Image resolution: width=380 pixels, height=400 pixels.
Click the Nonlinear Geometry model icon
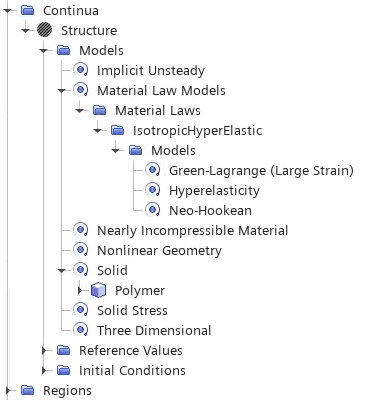point(81,250)
